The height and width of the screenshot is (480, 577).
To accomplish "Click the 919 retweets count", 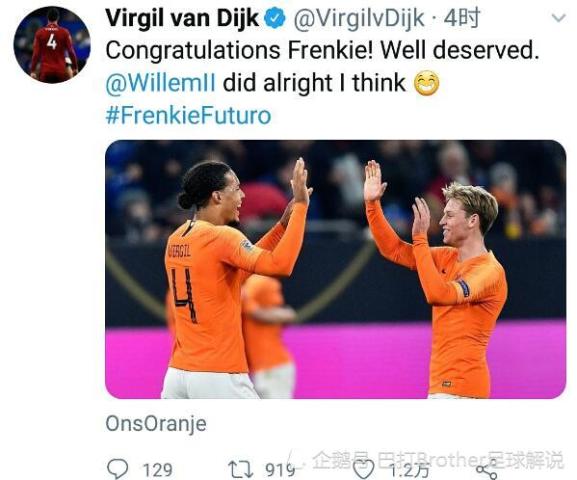I will pyautogui.click(x=280, y=470).
